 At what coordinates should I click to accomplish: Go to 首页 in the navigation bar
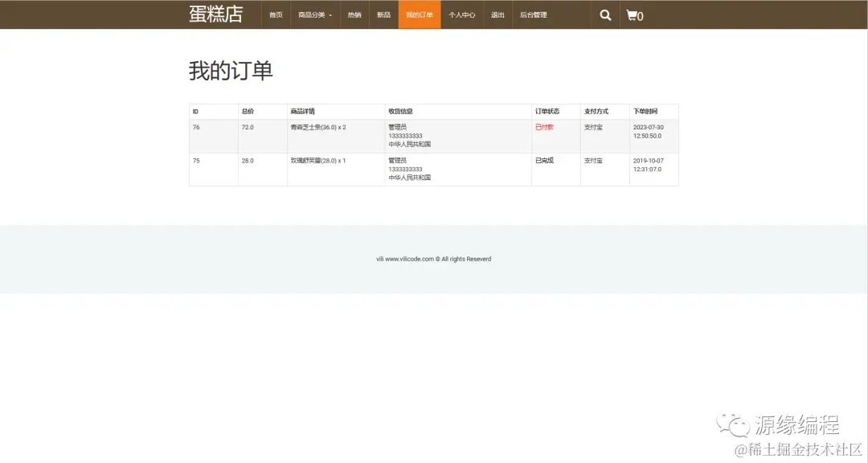(x=276, y=15)
